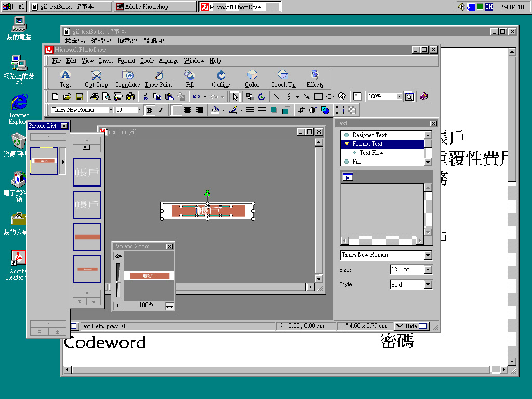Screen dimensions: 532x399
Task: Open the zoom percentage dropdown
Action: tap(400, 96)
